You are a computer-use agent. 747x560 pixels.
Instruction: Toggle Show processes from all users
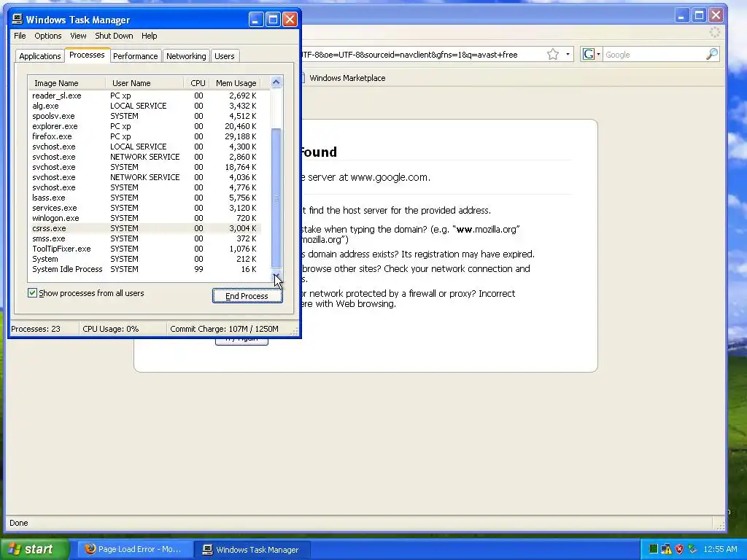tap(32, 293)
